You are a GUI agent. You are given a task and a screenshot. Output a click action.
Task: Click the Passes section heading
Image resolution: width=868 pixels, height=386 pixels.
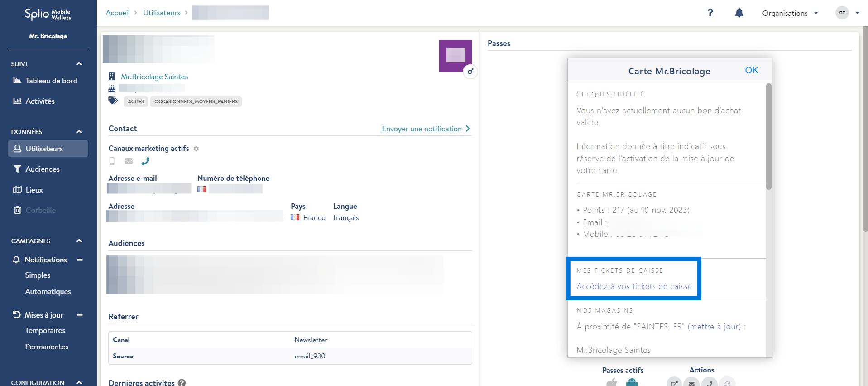click(499, 43)
